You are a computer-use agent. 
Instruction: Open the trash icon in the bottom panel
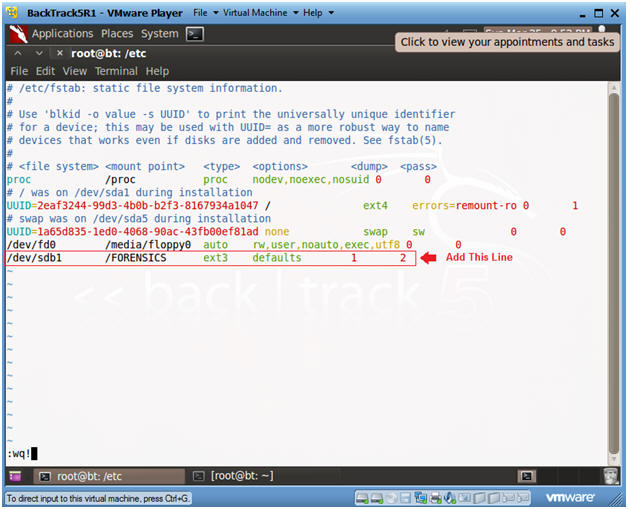pyautogui.click(x=610, y=476)
